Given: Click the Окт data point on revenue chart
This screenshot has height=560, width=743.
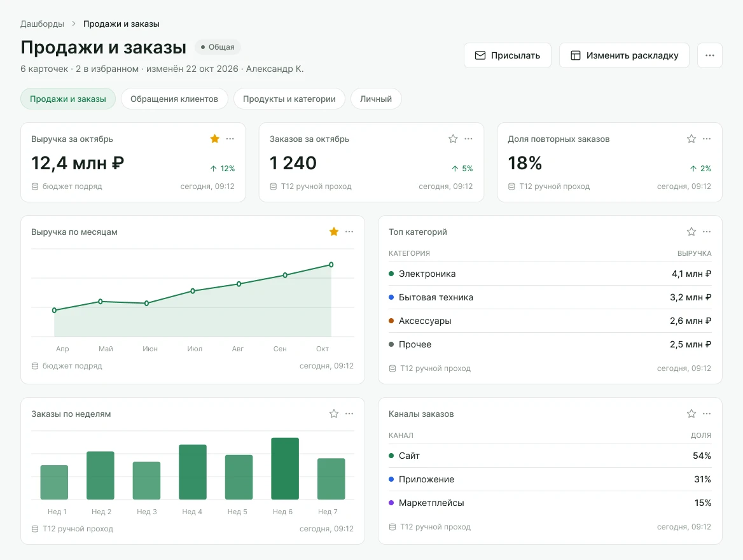Looking at the screenshot, I should point(331,265).
